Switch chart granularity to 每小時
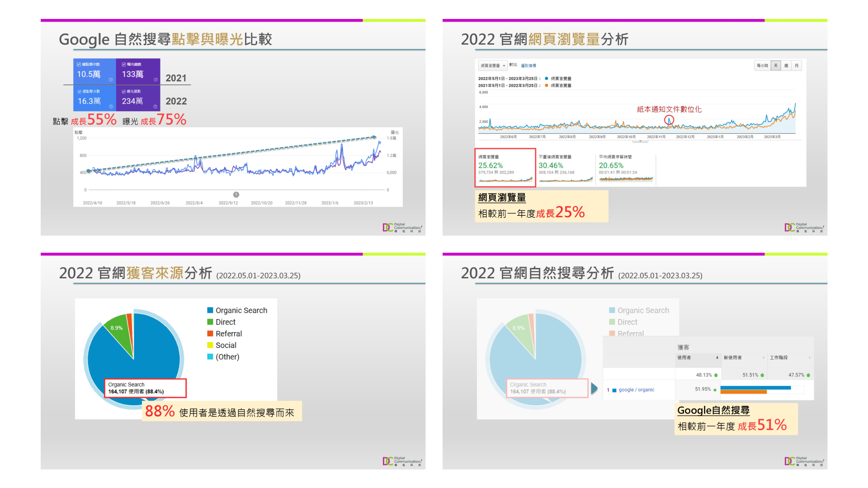 [x=762, y=66]
